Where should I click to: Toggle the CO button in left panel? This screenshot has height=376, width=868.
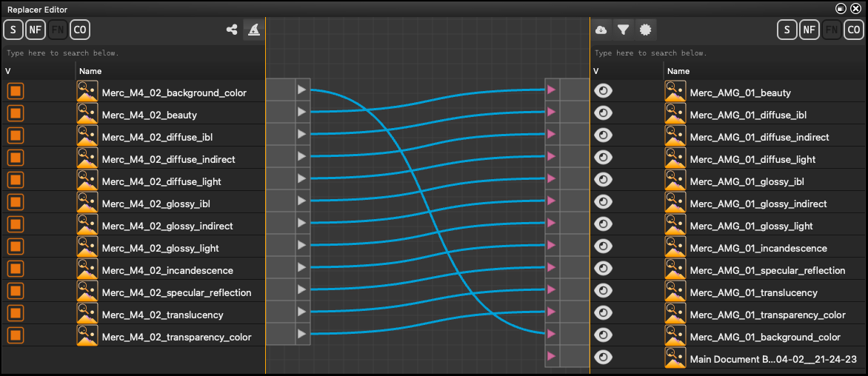pyautogui.click(x=80, y=30)
